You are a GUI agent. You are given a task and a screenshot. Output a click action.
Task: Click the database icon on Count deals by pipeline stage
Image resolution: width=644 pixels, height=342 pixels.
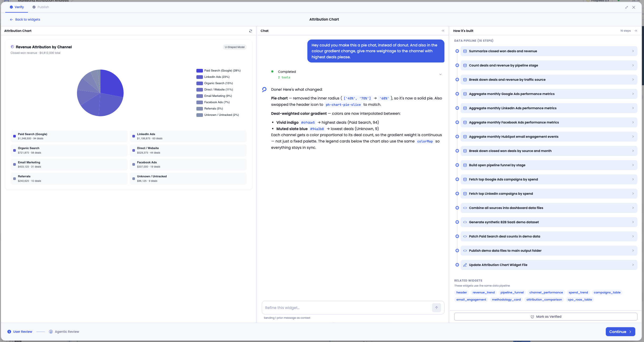tap(465, 65)
